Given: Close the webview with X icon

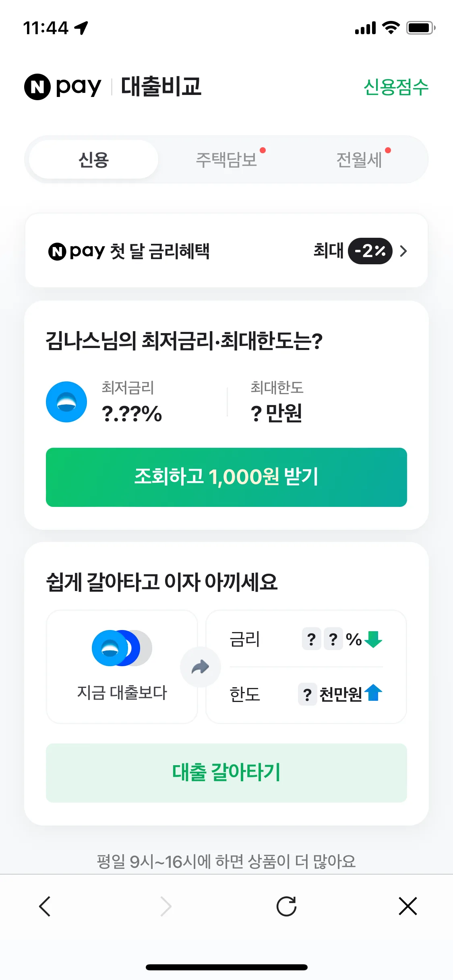Looking at the screenshot, I should 408,906.
